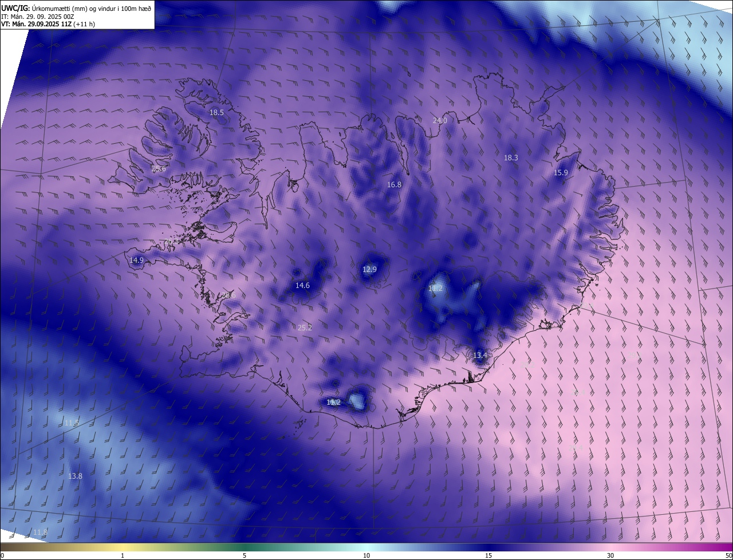Click the 25.6 value label

pos(159,169)
